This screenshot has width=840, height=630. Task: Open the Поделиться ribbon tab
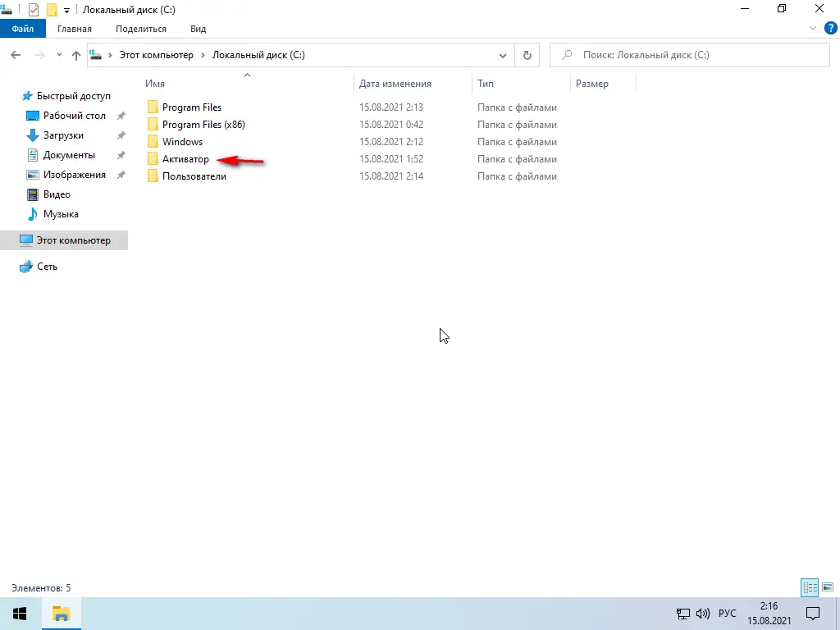[x=141, y=29]
